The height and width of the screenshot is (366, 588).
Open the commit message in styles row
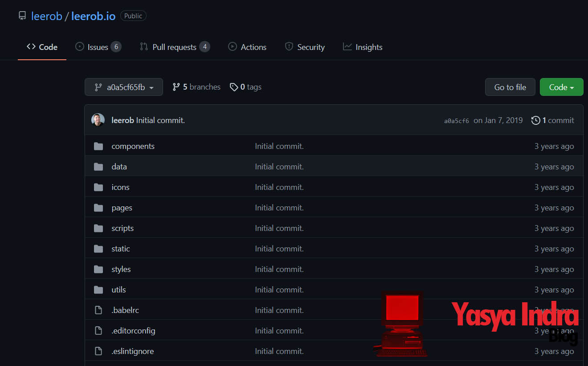279,269
